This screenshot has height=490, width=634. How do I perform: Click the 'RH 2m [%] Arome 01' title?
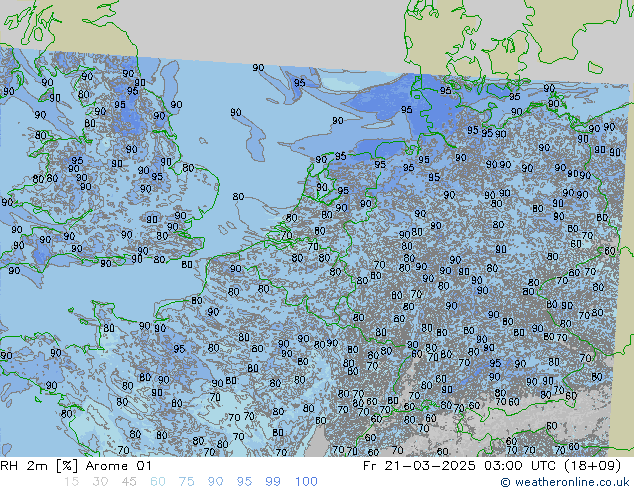[x=76, y=466]
